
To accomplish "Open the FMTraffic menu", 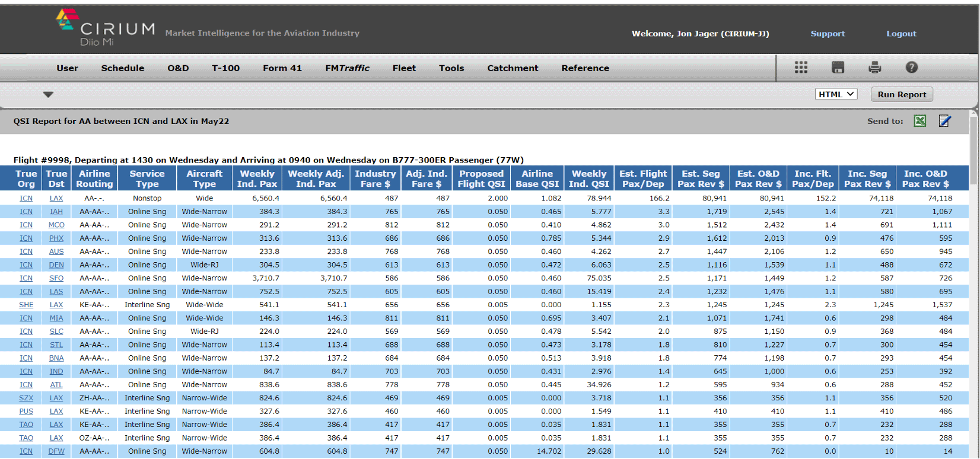I will [347, 68].
